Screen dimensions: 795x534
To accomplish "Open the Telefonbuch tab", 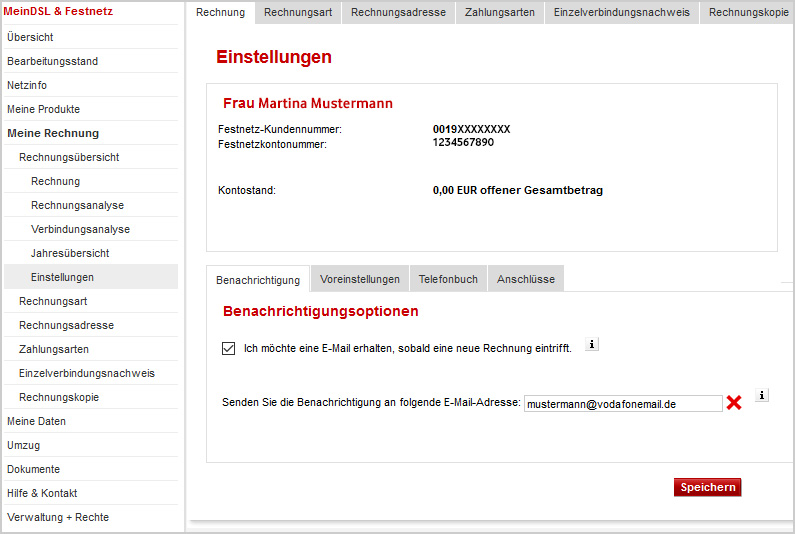I will tap(448, 280).
